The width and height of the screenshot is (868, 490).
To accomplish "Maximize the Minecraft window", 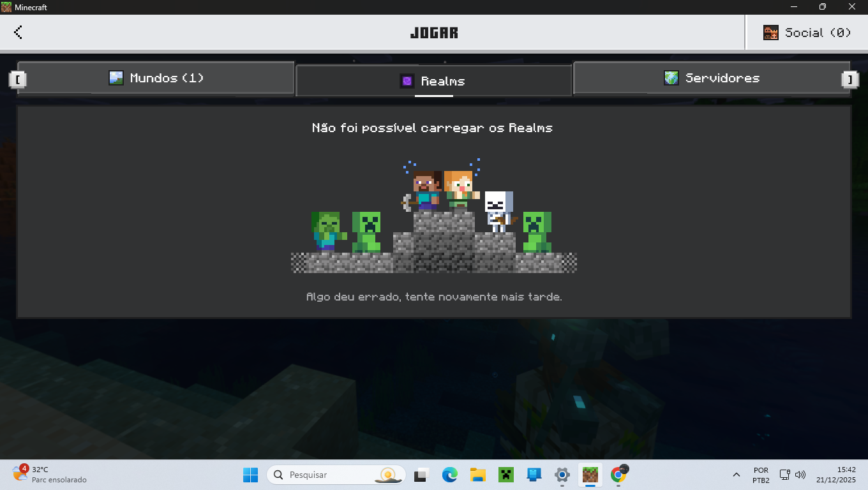I will point(823,7).
